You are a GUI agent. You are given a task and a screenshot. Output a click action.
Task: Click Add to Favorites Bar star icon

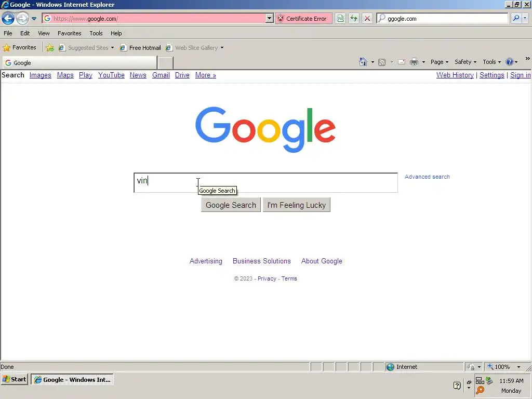(x=50, y=48)
